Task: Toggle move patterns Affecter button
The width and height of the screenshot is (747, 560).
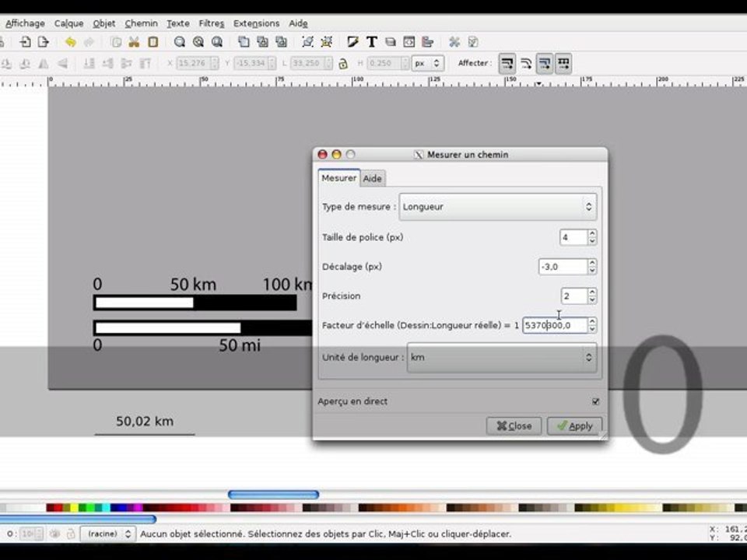Action: pos(563,63)
